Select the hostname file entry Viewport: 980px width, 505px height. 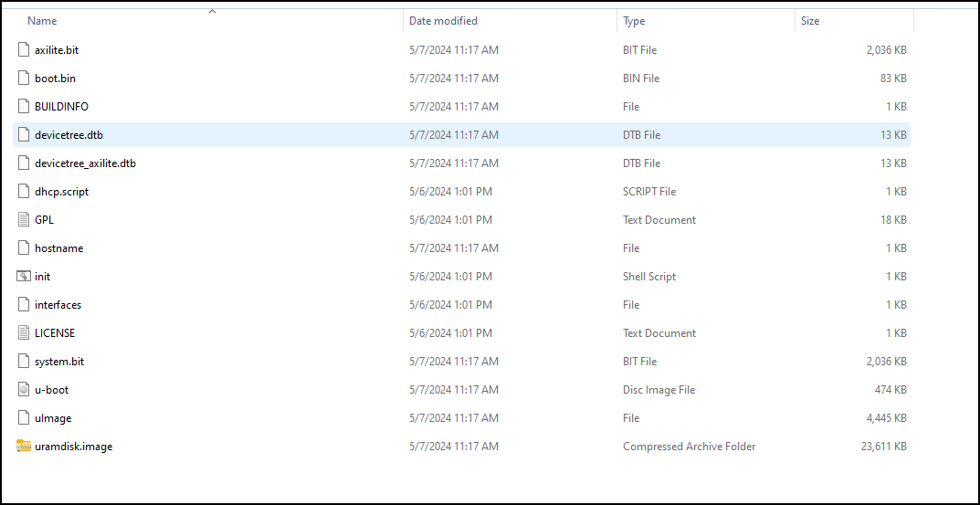coord(58,248)
